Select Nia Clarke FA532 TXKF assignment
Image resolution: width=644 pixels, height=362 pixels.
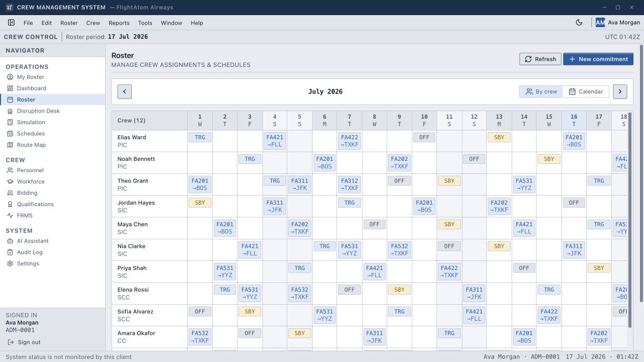tap(399, 250)
